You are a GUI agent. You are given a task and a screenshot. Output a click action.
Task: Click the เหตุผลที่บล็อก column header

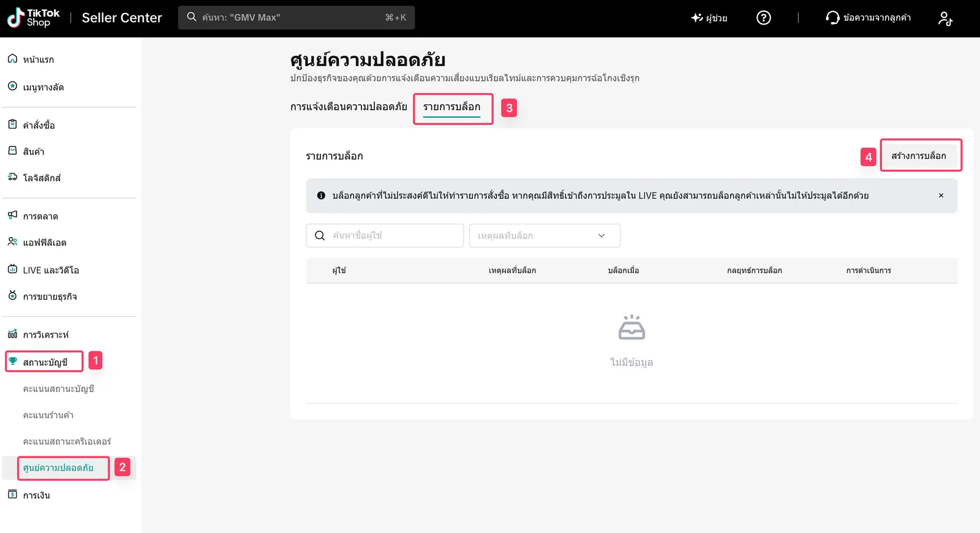coord(512,270)
